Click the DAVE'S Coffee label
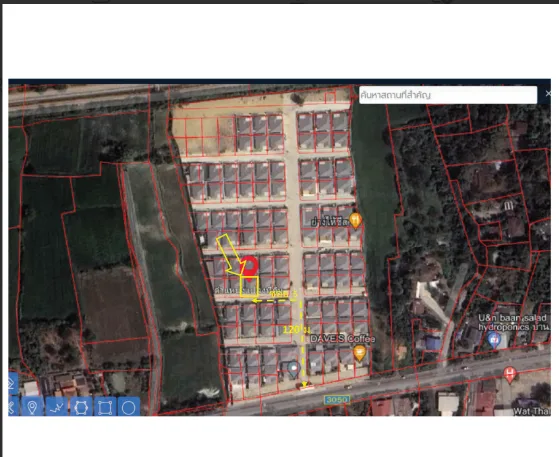 tap(343, 339)
